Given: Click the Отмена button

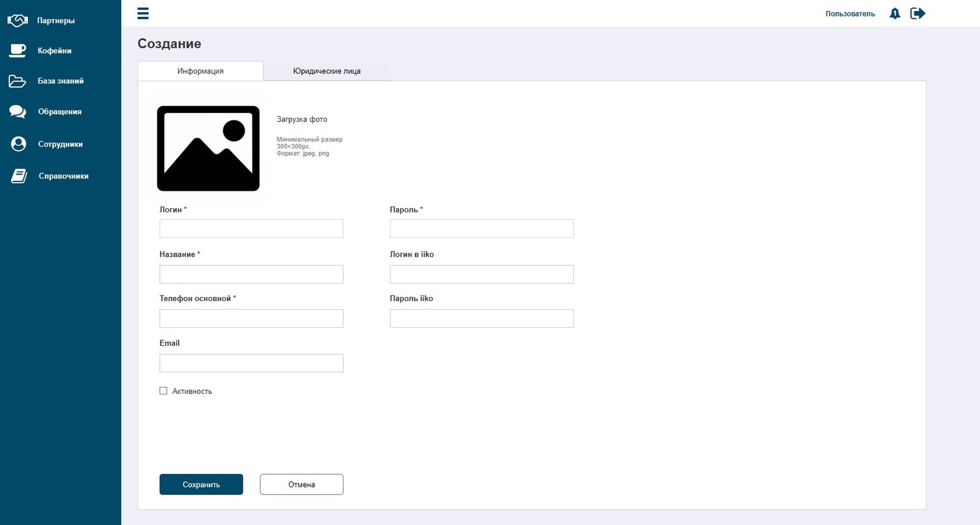Looking at the screenshot, I should click(302, 484).
